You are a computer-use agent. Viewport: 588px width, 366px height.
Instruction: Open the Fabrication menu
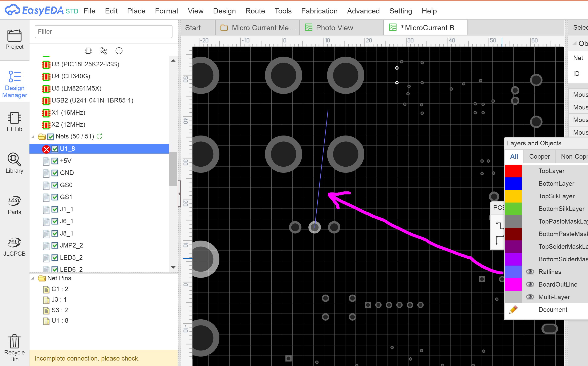pyautogui.click(x=319, y=11)
